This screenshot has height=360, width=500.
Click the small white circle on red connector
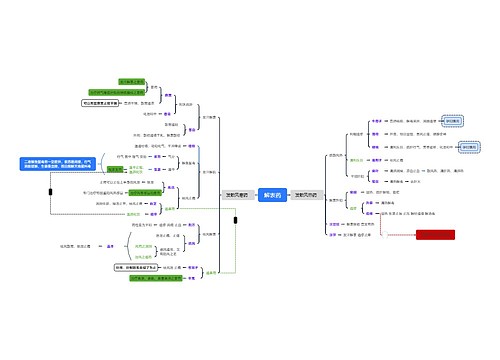pyautogui.click(x=384, y=235)
